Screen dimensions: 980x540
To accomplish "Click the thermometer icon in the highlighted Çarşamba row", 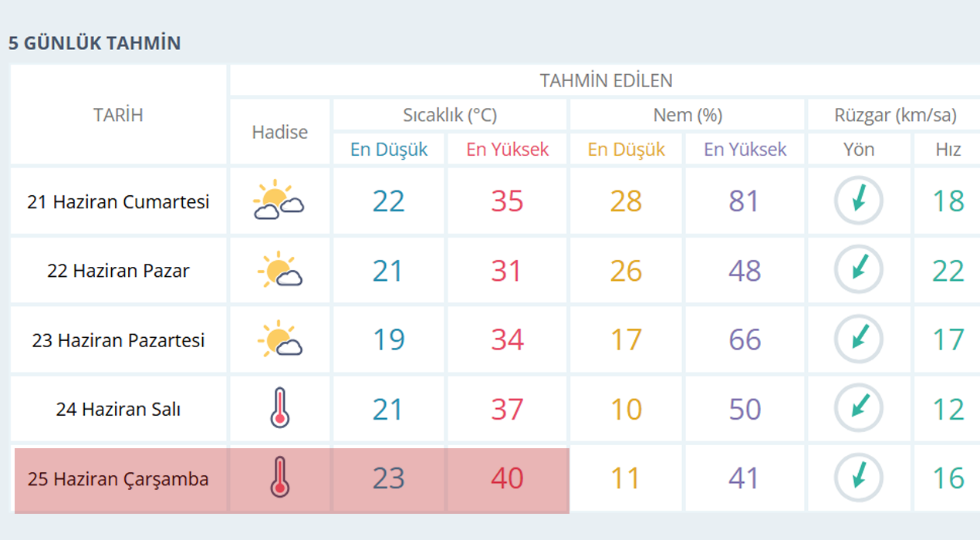I will (x=279, y=477).
